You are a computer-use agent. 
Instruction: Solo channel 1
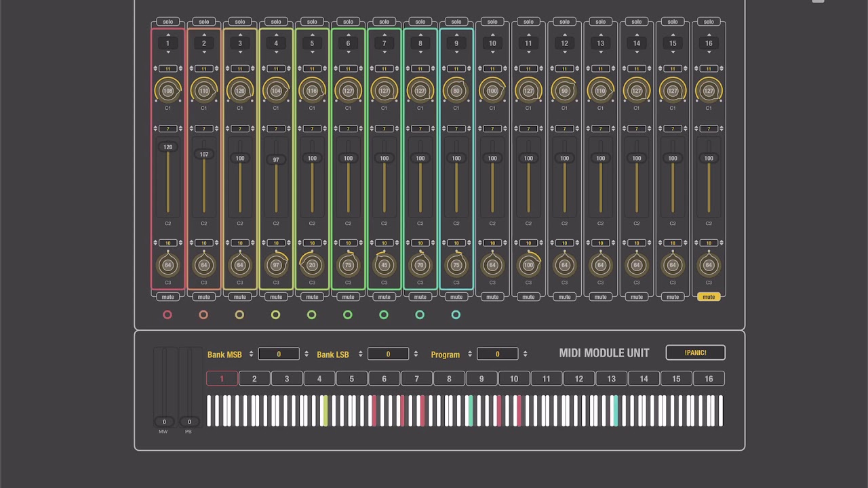tap(168, 22)
